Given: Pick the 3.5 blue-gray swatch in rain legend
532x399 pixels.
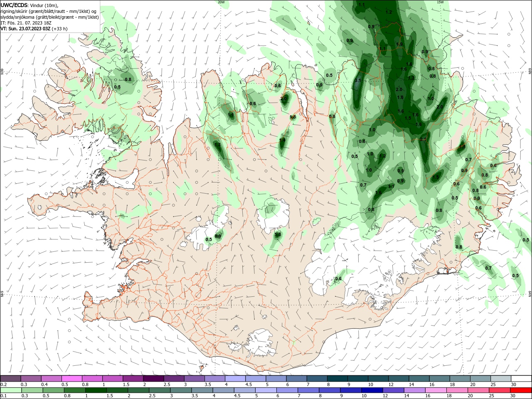Looking at the screenshot, I should [202, 390].
